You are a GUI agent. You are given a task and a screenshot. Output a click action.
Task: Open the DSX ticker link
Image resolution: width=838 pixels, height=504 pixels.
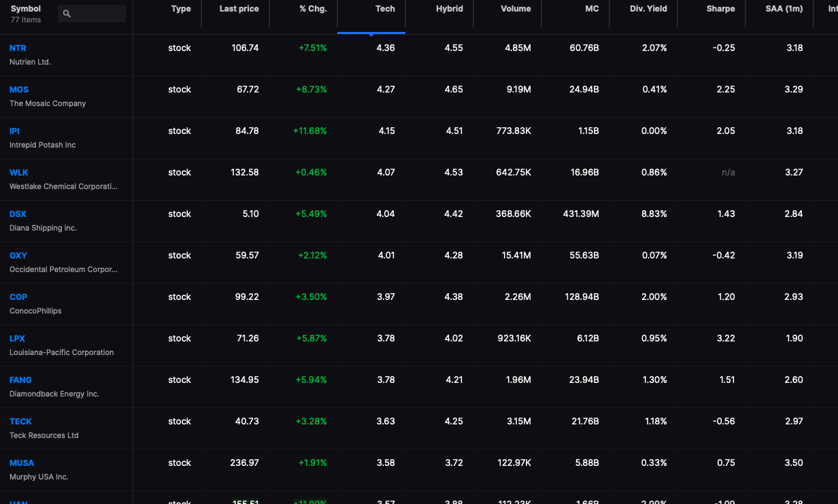[18, 214]
